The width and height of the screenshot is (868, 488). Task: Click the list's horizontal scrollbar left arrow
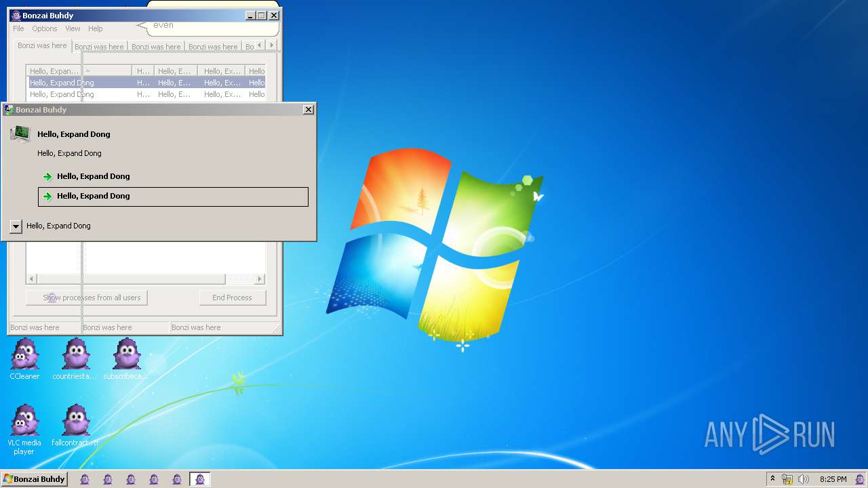31,279
